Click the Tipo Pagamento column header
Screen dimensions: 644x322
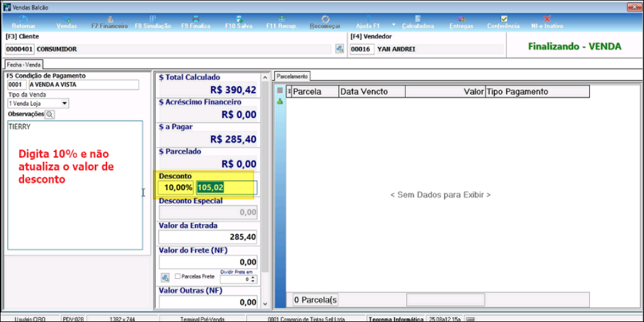pos(537,92)
